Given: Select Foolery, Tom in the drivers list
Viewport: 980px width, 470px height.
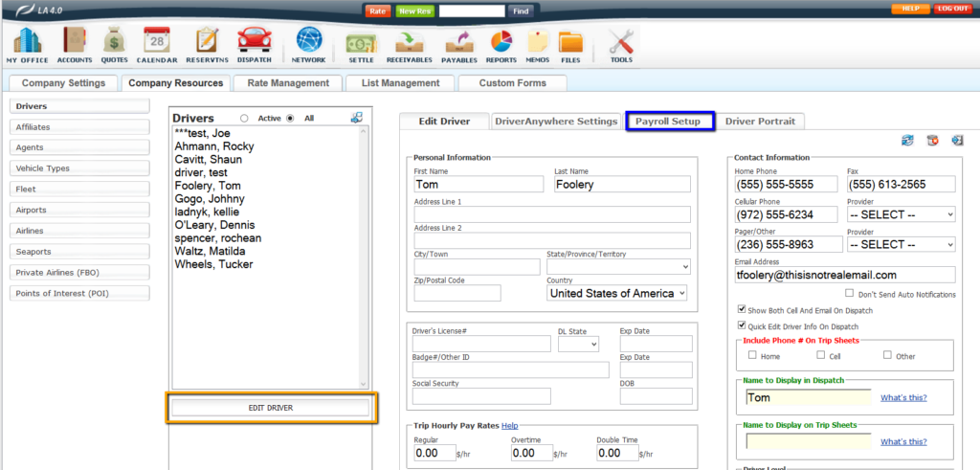Looking at the screenshot, I should pos(207,186).
